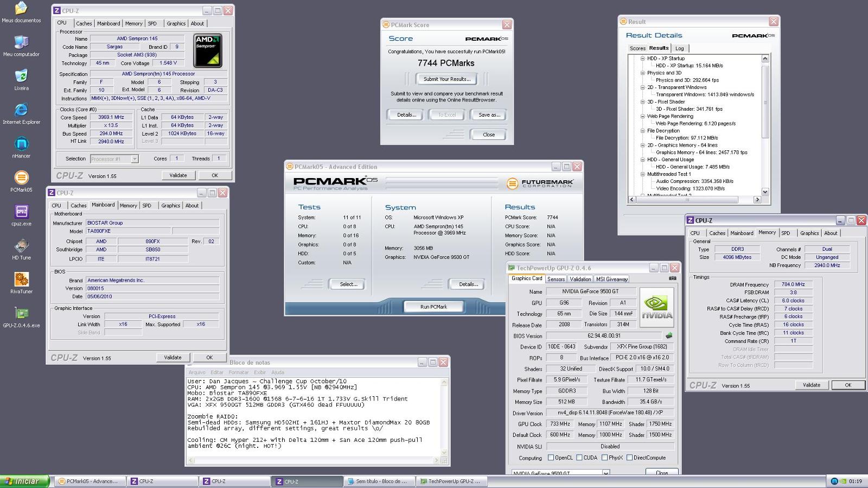Click Validate in the Mainboard CPU-Z window
The height and width of the screenshot is (488, 868).
[x=173, y=357]
